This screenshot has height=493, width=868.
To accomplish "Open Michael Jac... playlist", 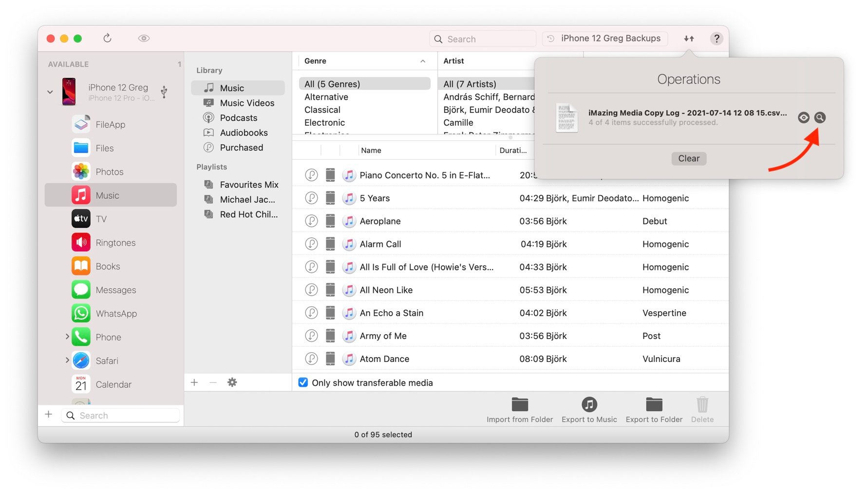I will pos(238,200).
